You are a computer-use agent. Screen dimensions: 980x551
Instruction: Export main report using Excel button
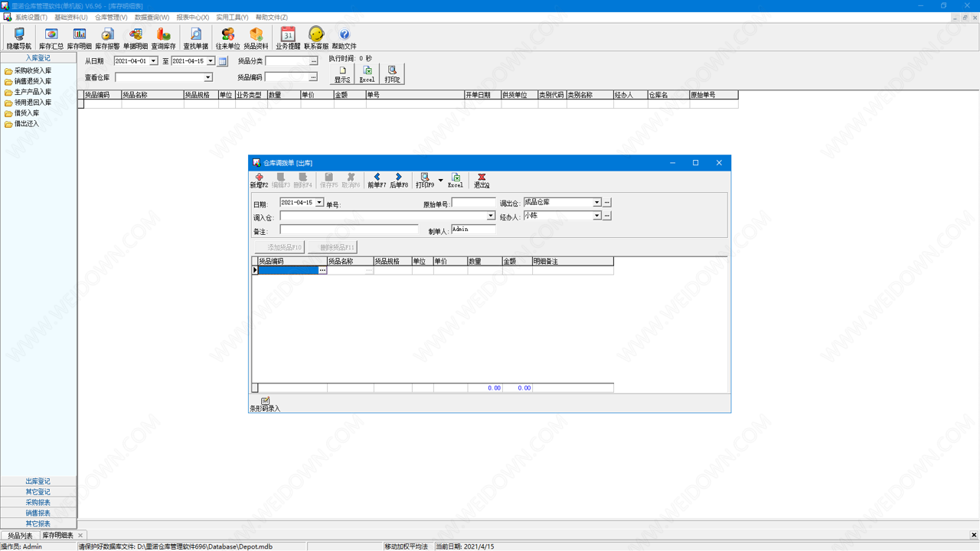coord(367,74)
